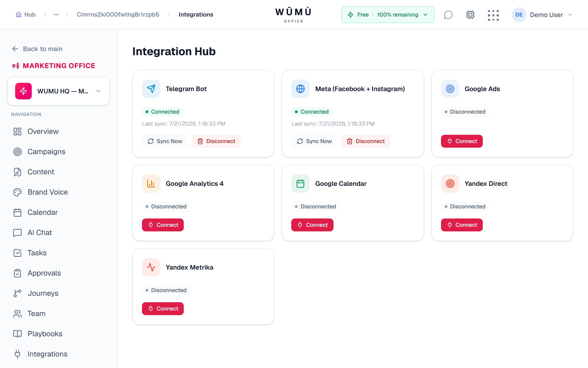The height and width of the screenshot is (368, 588).
Task: Go to Campaigns in the sidebar
Action: click(59, 152)
